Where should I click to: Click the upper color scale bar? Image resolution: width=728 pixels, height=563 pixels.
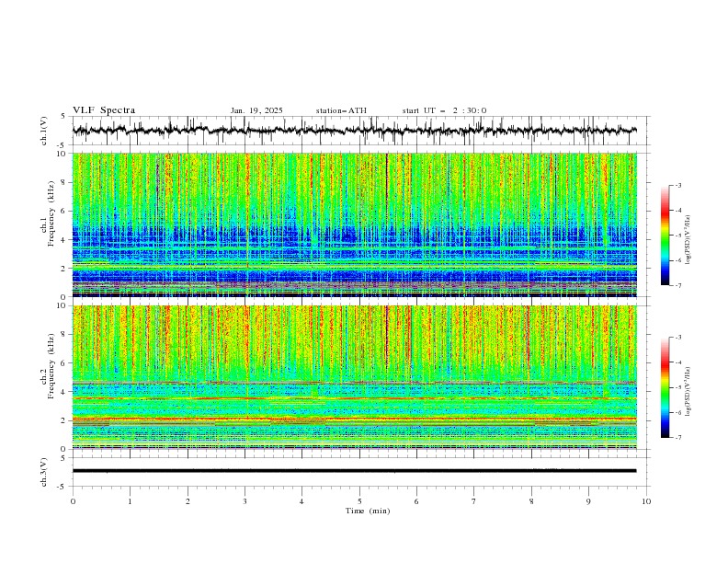(x=665, y=236)
